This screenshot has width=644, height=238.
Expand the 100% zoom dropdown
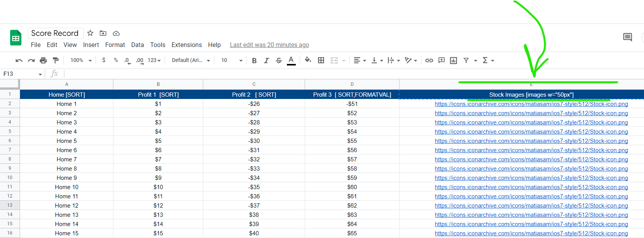click(x=81, y=60)
